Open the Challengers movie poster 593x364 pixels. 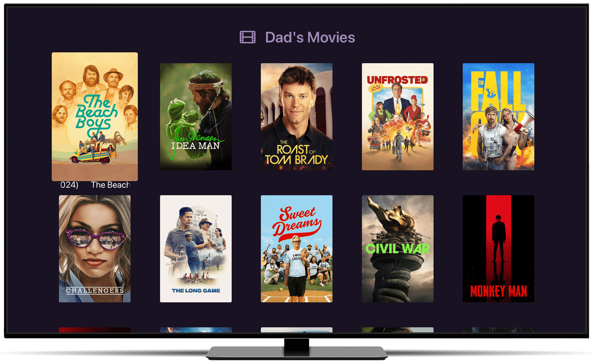pyautogui.click(x=95, y=249)
